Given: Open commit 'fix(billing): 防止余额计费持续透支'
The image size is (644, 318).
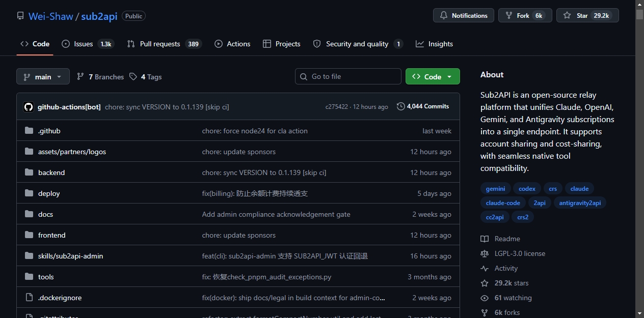Looking at the screenshot, I should (x=255, y=193).
